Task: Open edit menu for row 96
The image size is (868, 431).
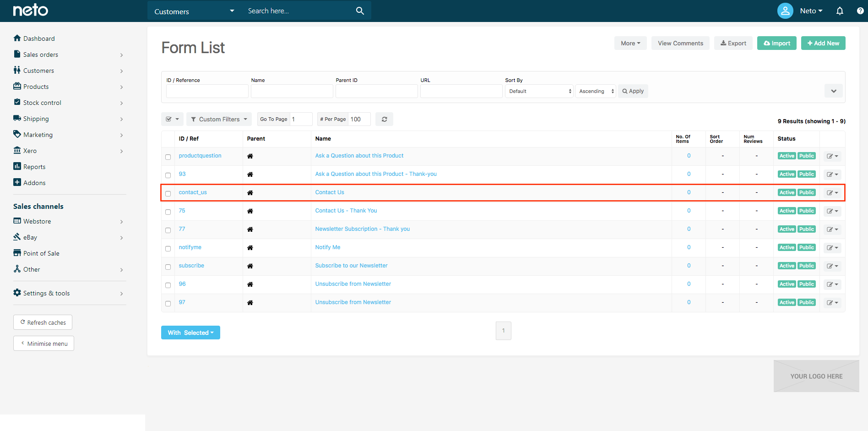Action: pyautogui.click(x=832, y=284)
